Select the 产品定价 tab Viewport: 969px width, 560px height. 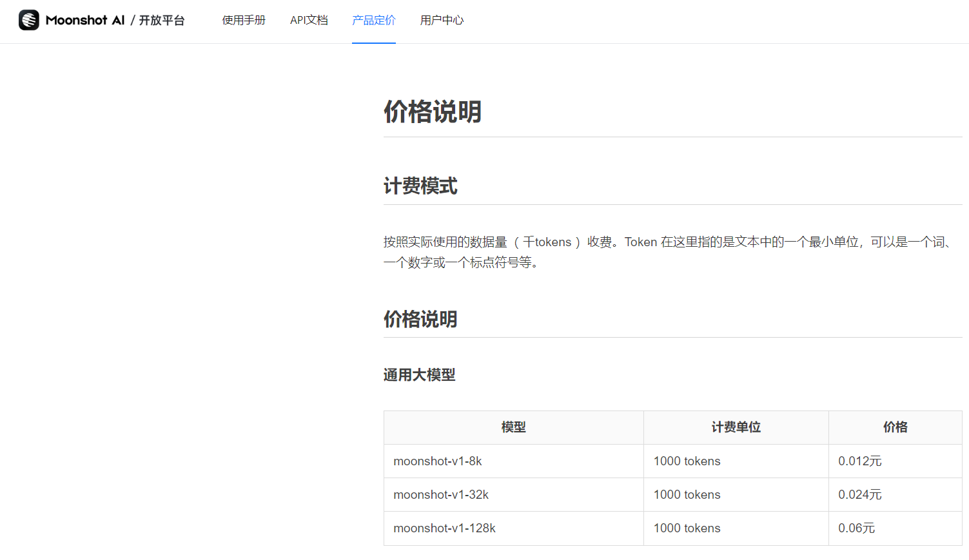tap(374, 20)
